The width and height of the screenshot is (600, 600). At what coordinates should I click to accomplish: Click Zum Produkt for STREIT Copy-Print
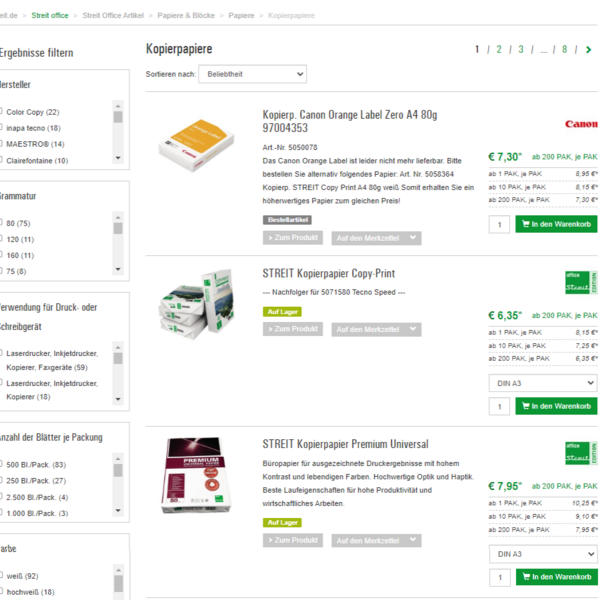pos(293,329)
